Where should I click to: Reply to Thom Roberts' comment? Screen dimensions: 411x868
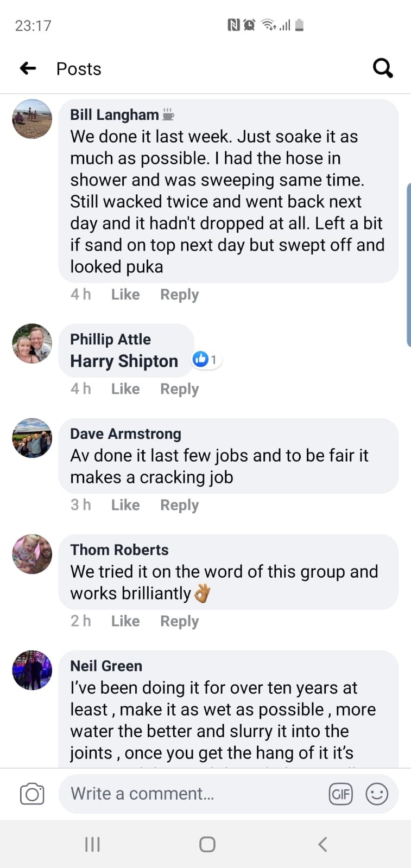click(179, 621)
